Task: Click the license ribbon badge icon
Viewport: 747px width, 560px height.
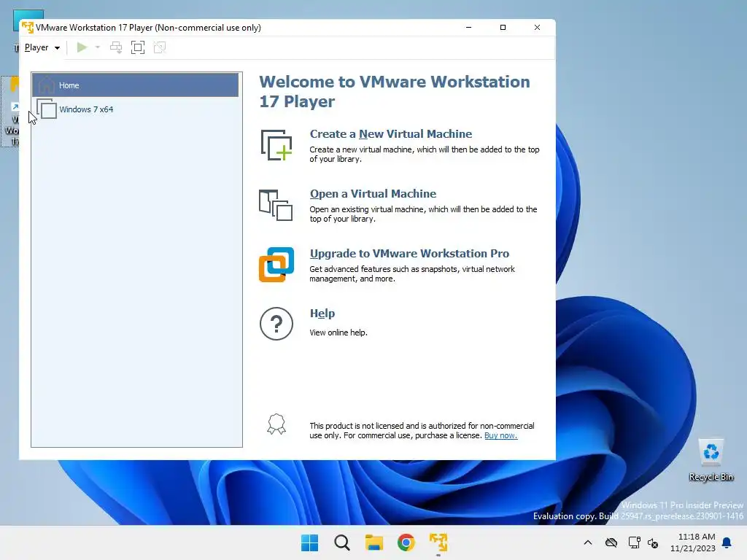Action: point(276,424)
